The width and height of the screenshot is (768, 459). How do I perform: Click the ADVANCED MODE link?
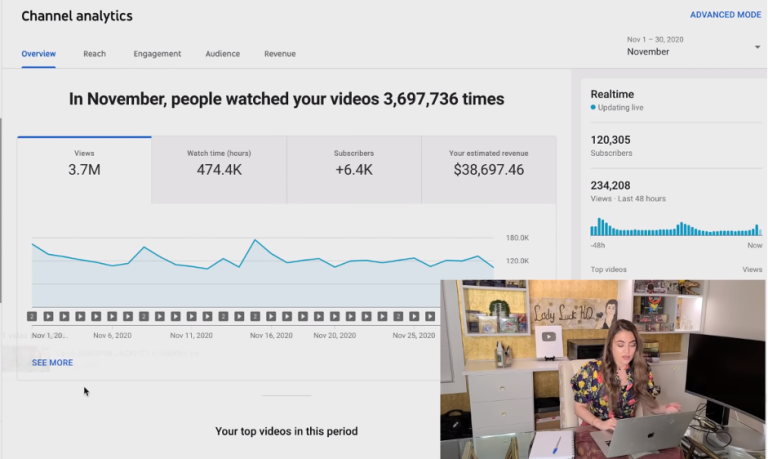pos(725,15)
